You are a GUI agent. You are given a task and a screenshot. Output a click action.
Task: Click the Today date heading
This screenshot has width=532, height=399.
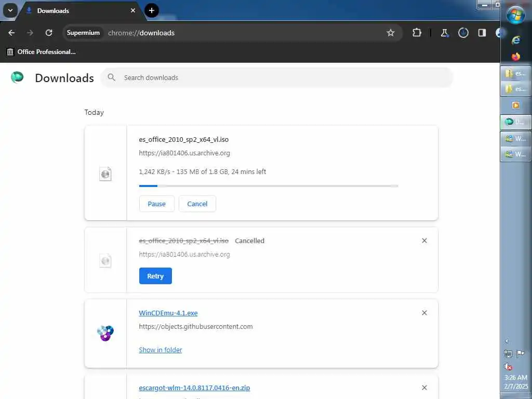click(x=94, y=112)
